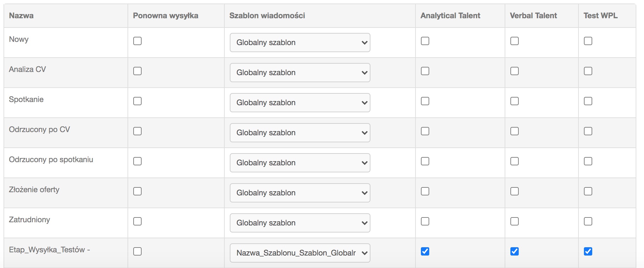Tick Verbal Talent for Odrzucony po spotkaniu
644x268 pixels.
tap(515, 161)
